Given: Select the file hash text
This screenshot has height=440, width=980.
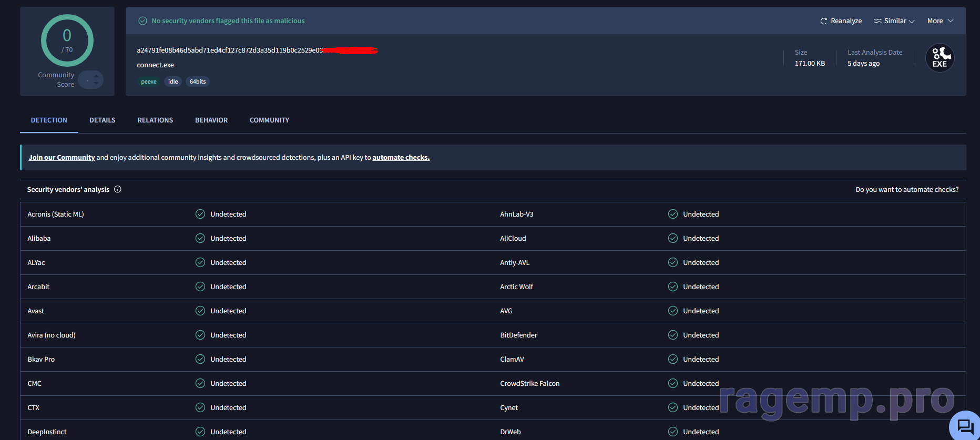Looking at the screenshot, I should (x=257, y=50).
